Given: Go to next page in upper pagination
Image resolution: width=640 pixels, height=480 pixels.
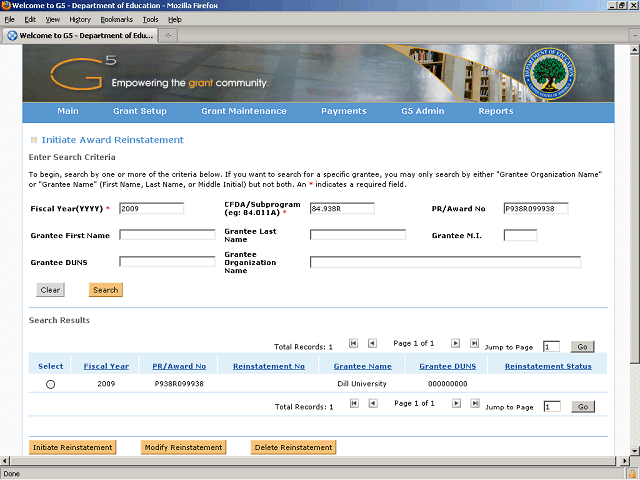Looking at the screenshot, I should (456, 343).
